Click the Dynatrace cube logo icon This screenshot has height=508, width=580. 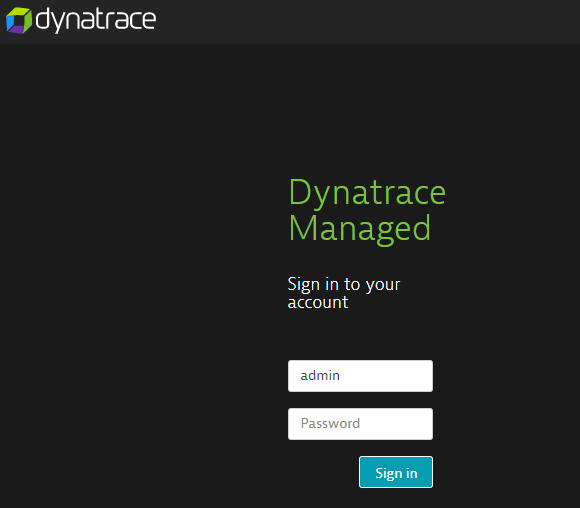[x=19, y=20]
